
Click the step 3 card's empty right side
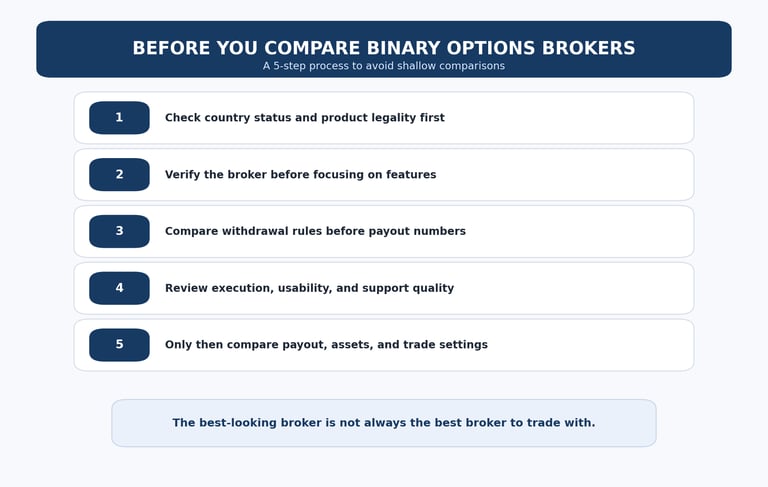pos(590,231)
